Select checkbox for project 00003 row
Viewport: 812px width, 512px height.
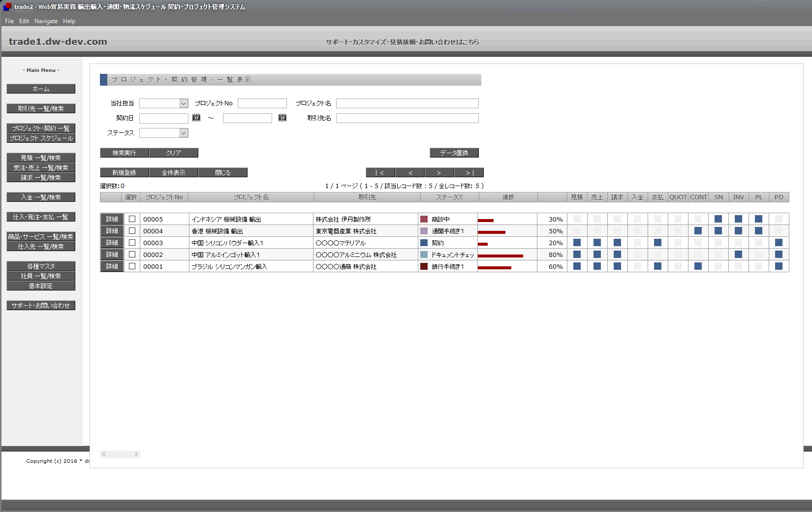(132, 243)
